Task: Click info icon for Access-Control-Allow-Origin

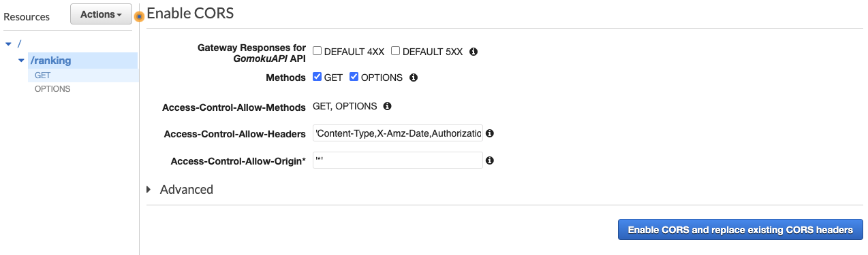Action: pos(490,160)
